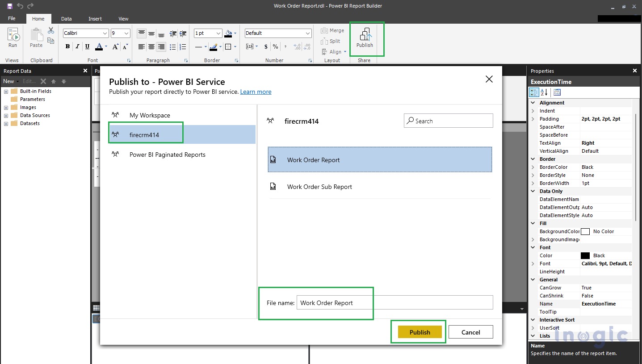Collapse the Alignment section in Properties

533,102
